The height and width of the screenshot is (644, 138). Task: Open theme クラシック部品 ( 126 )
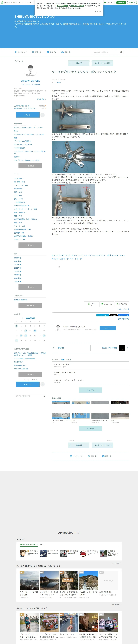[x=22, y=206]
